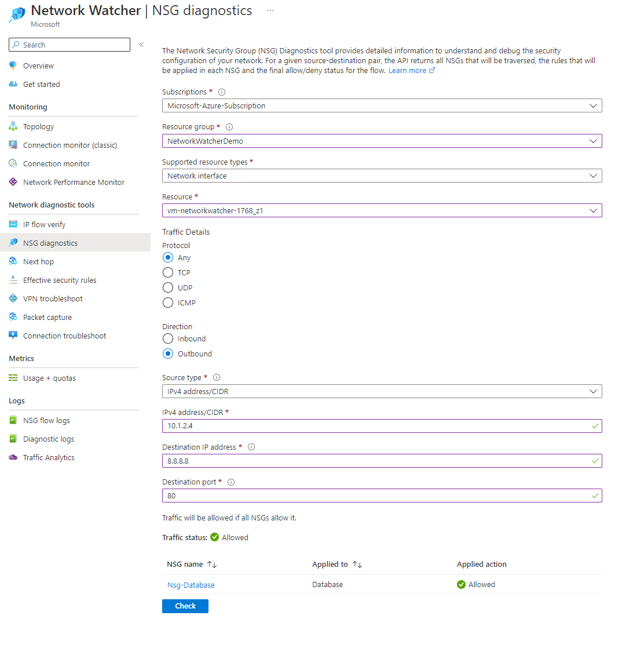The height and width of the screenshot is (652, 644).
Task: Click the Resource group info icon
Action: (229, 127)
